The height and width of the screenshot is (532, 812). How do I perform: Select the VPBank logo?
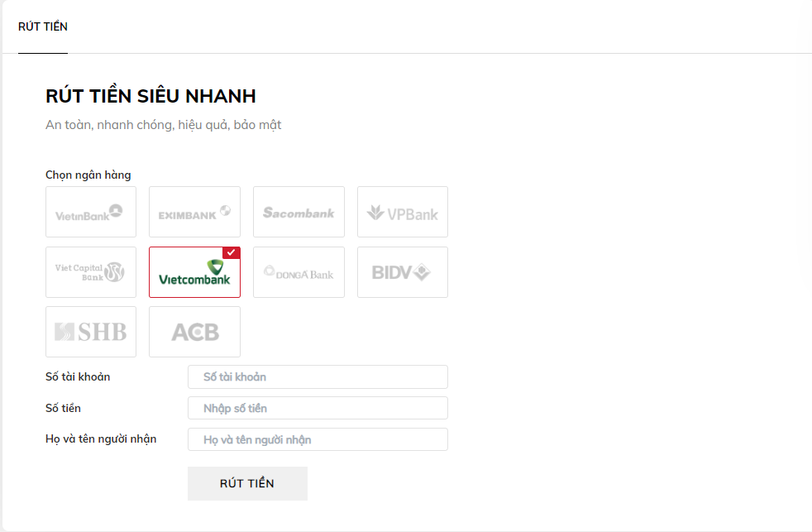403,212
